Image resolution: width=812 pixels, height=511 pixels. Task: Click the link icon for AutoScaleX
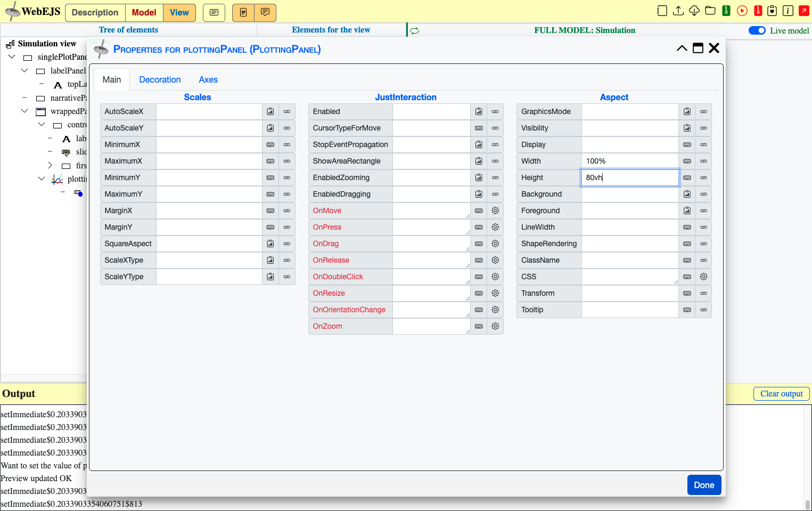(x=287, y=111)
